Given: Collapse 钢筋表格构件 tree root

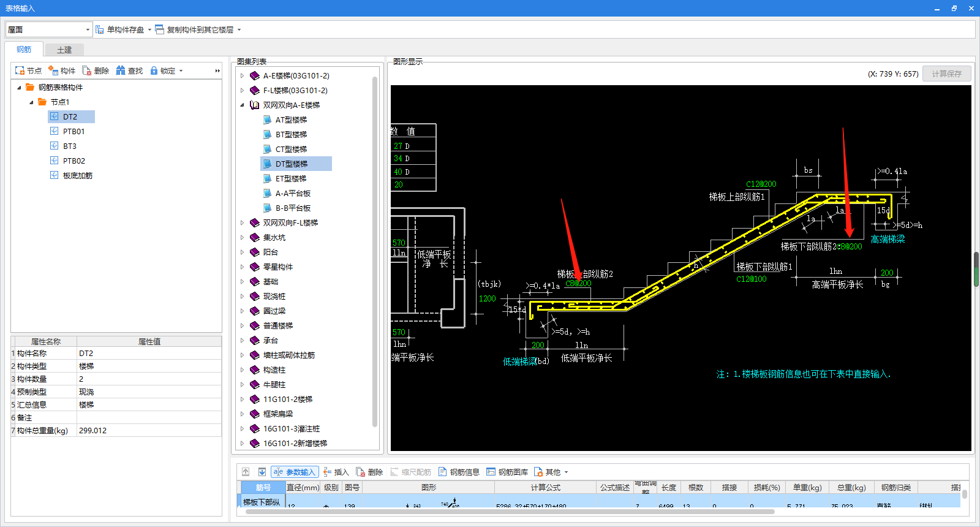Looking at the screenshot, I should (x=19, y=88).
